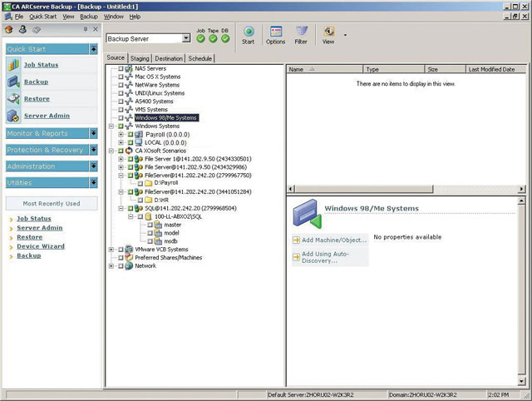532x401 pixels.
Task: Click the VMware VCB Systems icon
Action: (129, 250)
